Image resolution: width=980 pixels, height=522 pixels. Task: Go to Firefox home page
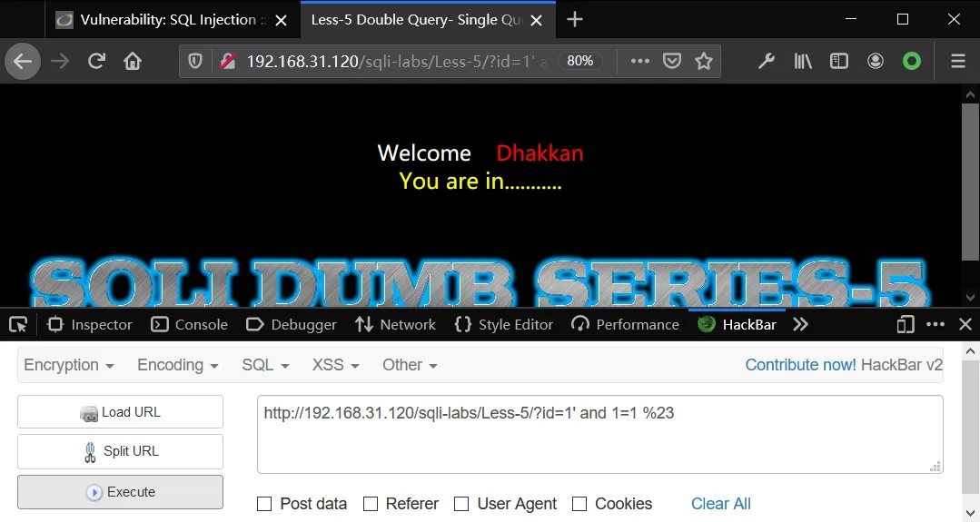pyautogui.click(x=133, y=61)
